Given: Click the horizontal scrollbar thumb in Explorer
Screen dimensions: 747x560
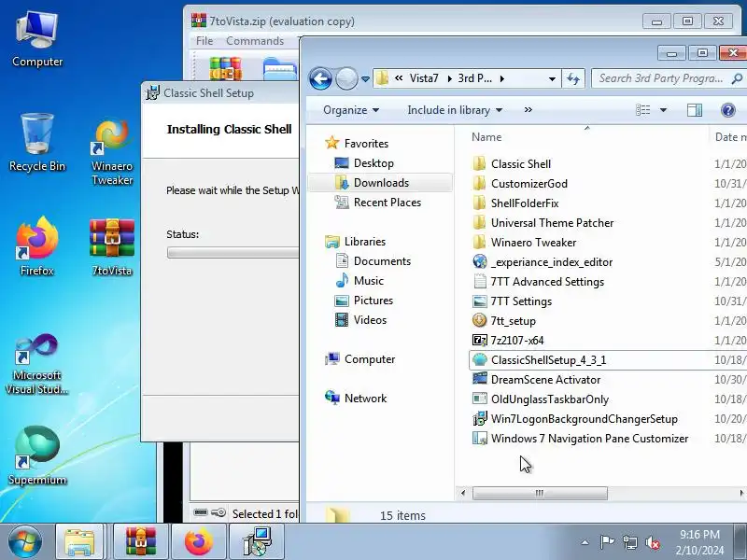Looking at the screenshot, I should [x=540, y=493].
